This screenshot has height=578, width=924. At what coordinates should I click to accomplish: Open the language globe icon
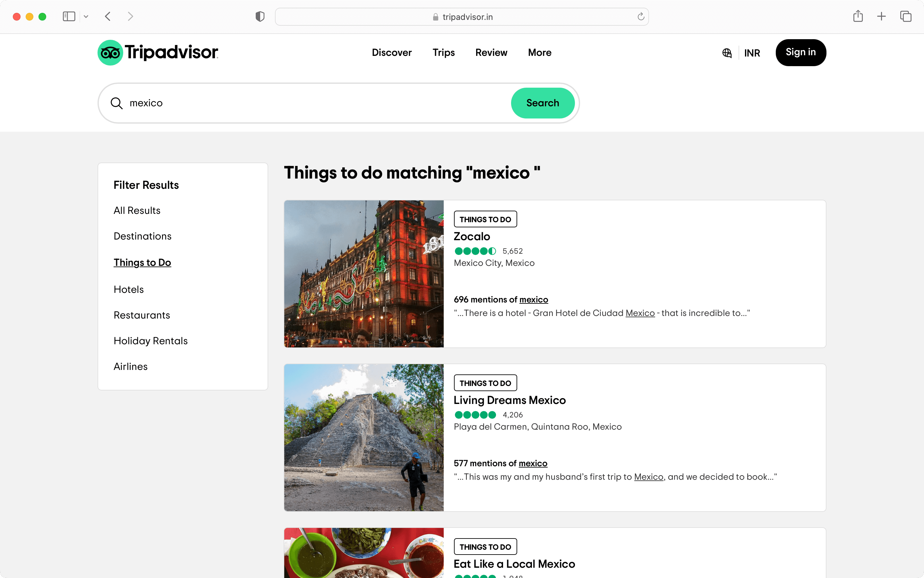click(727, 53)
